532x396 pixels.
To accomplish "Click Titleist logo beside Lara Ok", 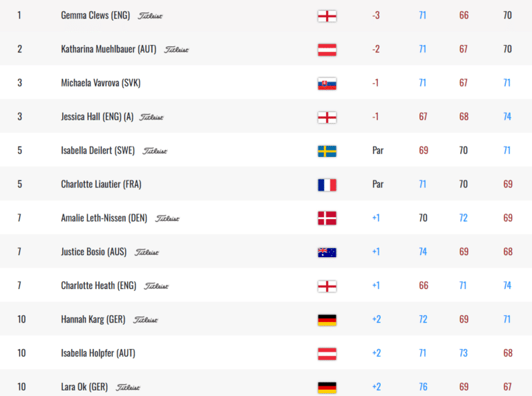I will coord(128,387).
